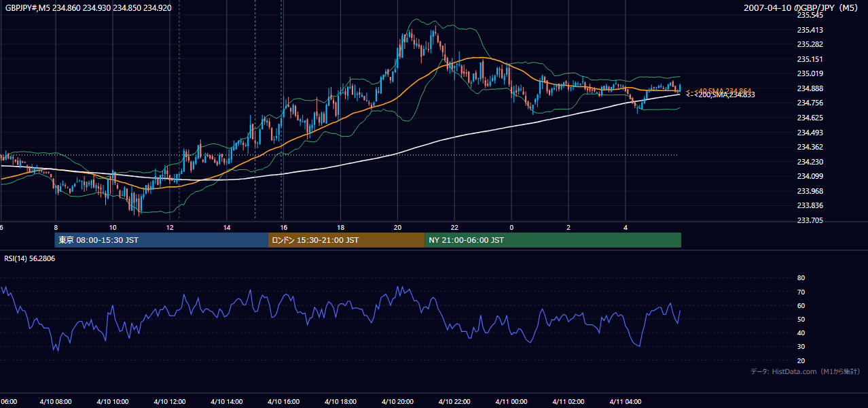Click price axis label 234.362
868x408 pixels.
810,147
